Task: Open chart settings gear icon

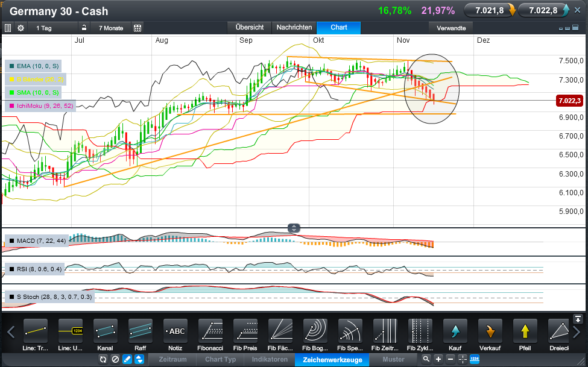Action: pos(21,28)
